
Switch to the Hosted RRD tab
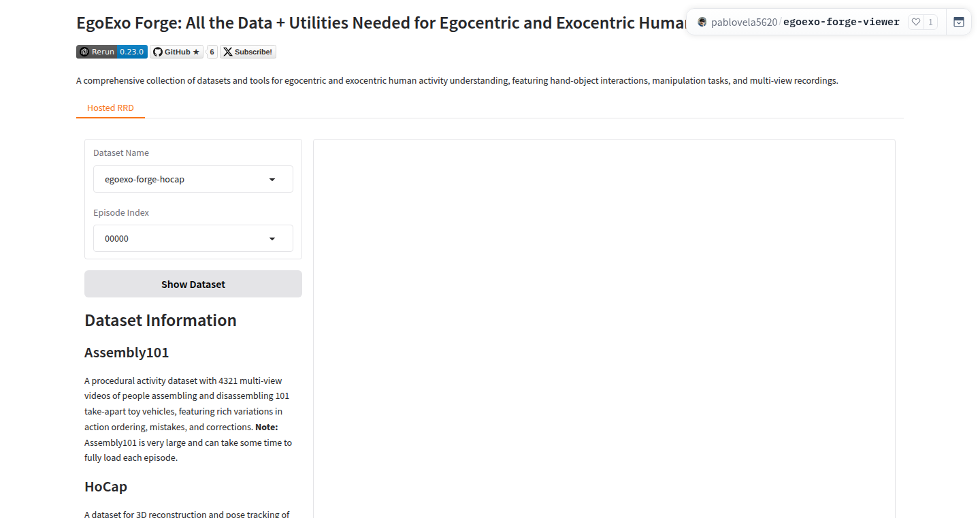(110, 108)
